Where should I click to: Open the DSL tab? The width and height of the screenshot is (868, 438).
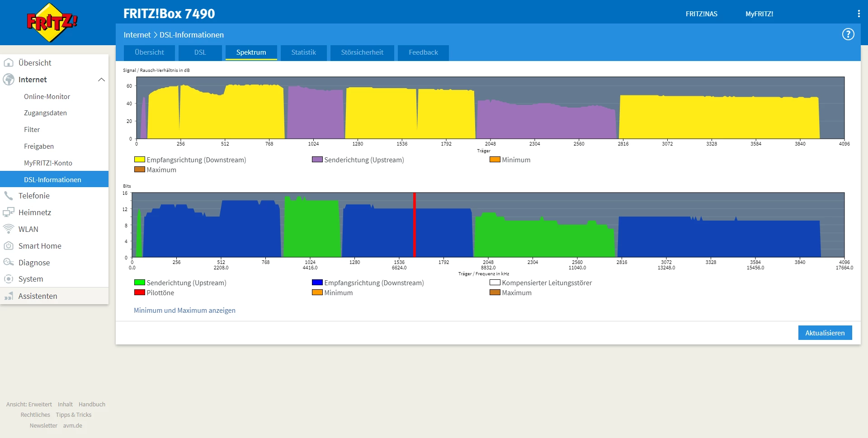click(200, 52)
